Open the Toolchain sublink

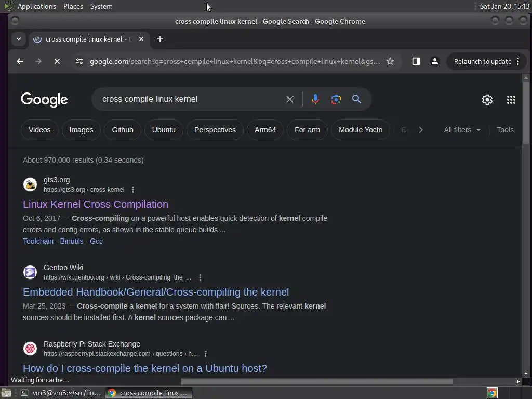pyautogui.click(x=38, y=241)
